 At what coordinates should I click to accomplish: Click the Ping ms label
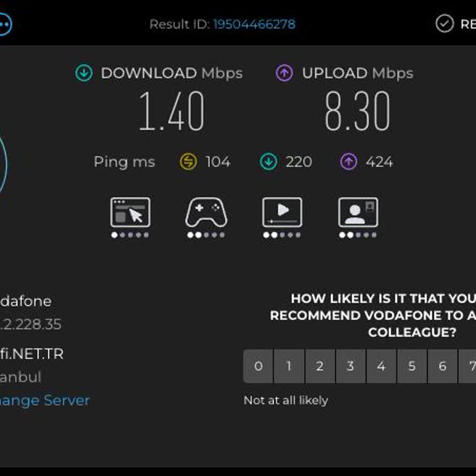125,162
